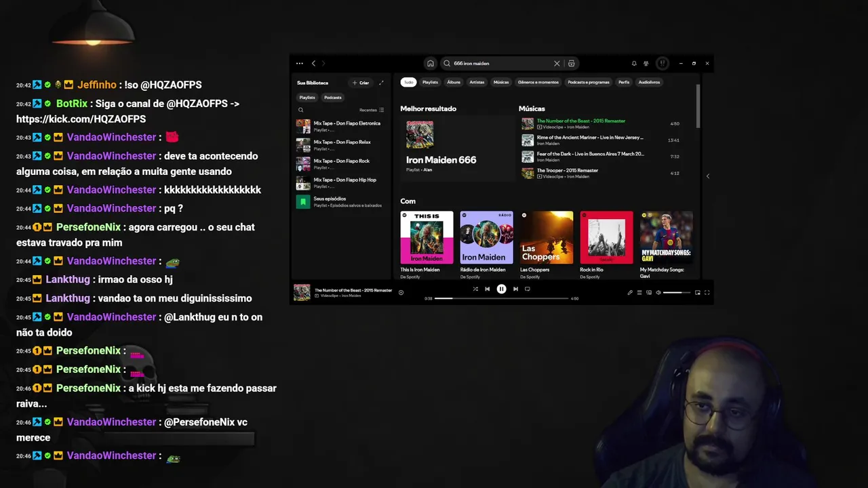Open connect to a device

pyautogui.click(x=648, y=293)
